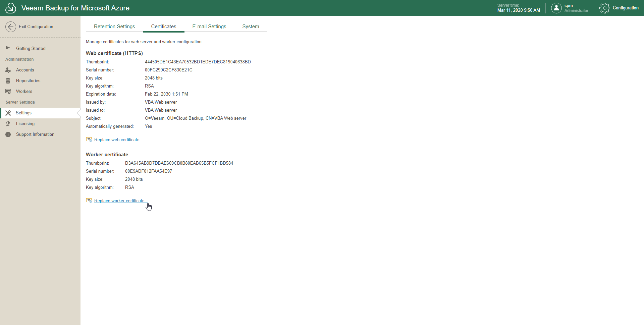Click the server time Mar 11, 2020
Image resolution: width=644 pixels, height=325 pixels.
tap(519, 10)
